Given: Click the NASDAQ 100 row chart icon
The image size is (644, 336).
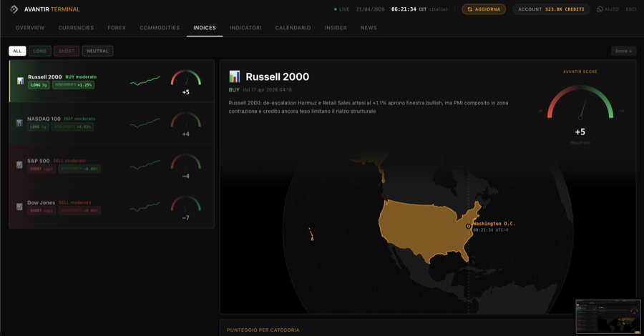Looking at the screenshot, I should [19, 123].
